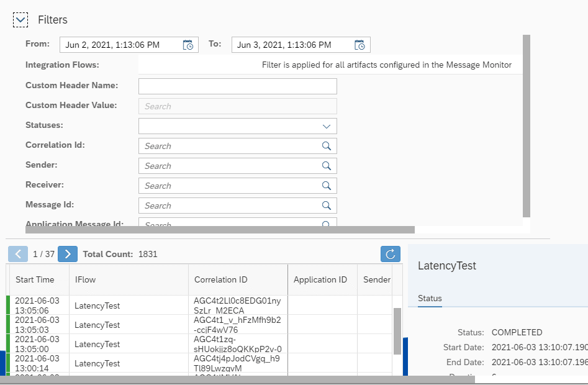Image resolution: width=588 pixels, height=385 pixels.
Task: Click the filters panel vertical scrollbar
Action: [x=527, y=126]
